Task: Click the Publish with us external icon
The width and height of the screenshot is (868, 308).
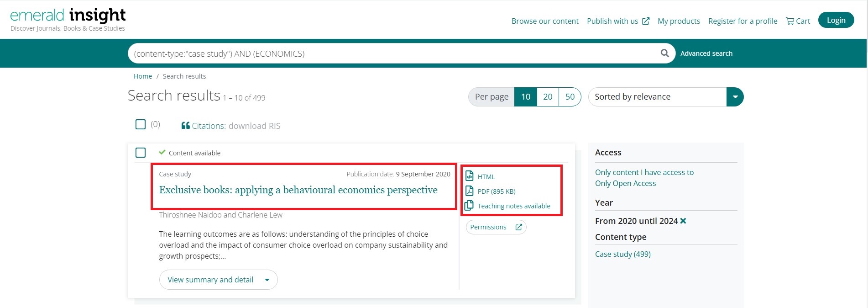Action: click(646, 21)
